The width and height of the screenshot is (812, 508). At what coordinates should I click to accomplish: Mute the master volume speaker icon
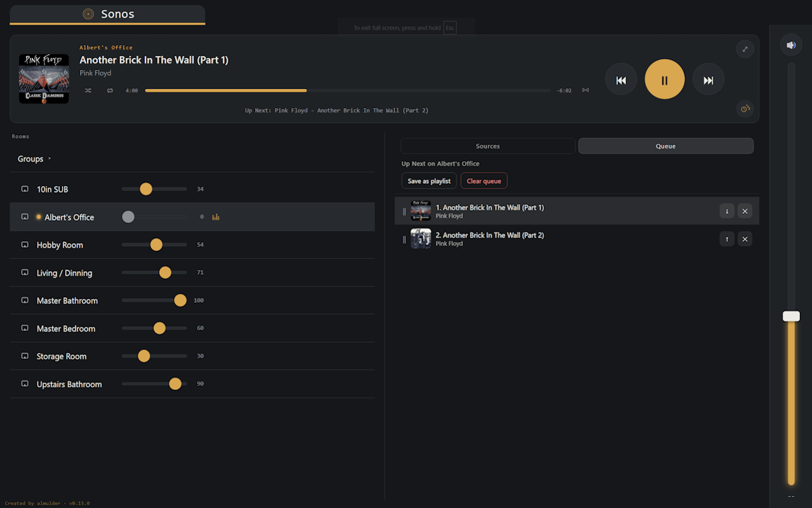tap(791, 45)
